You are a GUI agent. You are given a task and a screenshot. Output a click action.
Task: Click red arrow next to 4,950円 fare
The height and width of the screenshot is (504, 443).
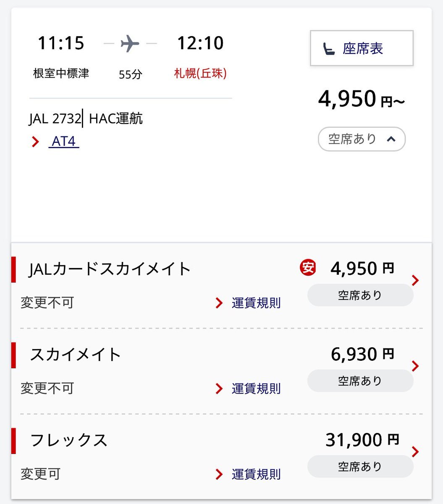pos(415,280)
